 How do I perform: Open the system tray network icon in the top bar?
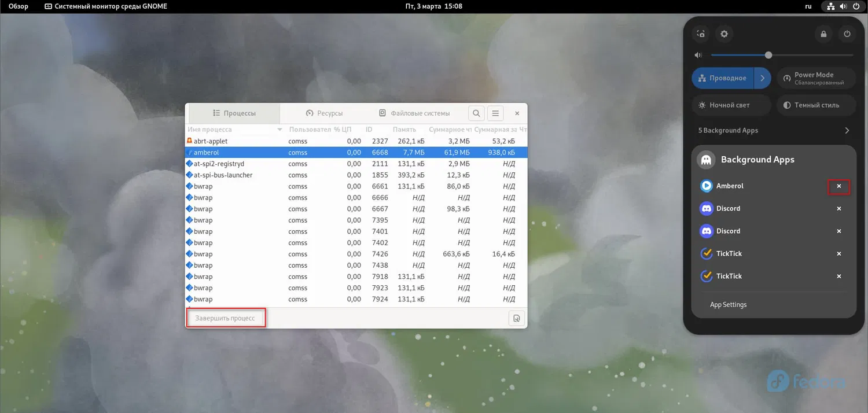click(x=831, y=6)
